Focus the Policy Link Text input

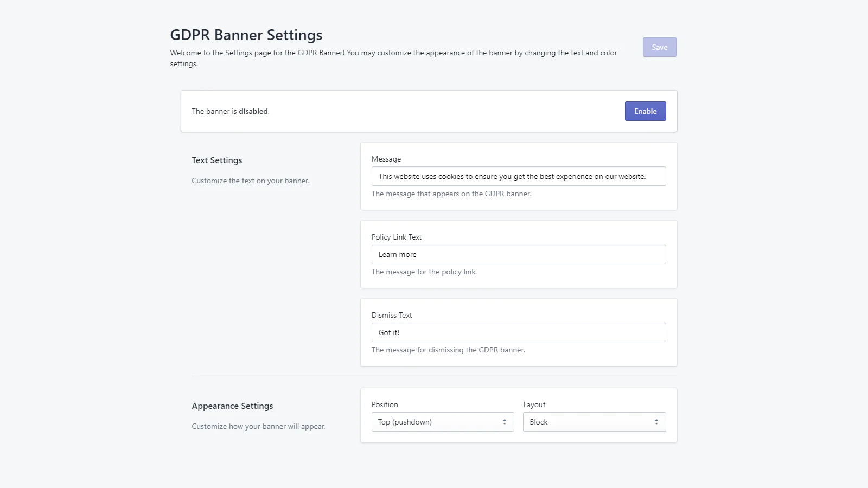(x=518, y=254)
